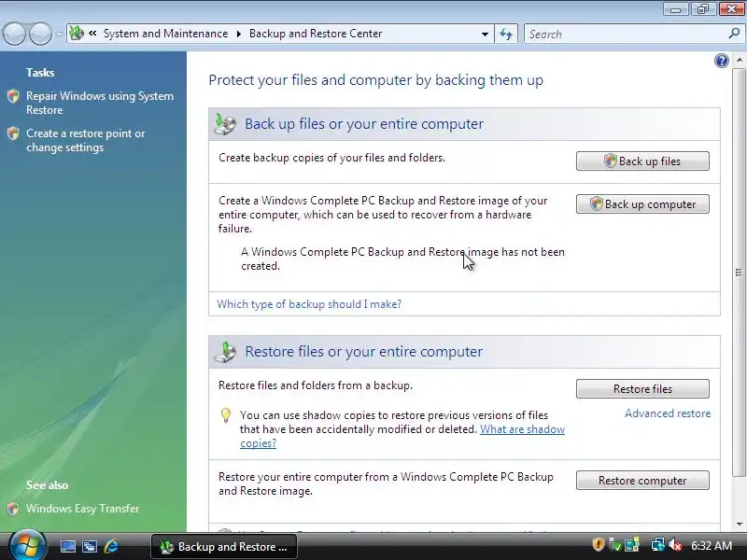Click the restore section drive icon
747x560 pixels.
(225, 352)
